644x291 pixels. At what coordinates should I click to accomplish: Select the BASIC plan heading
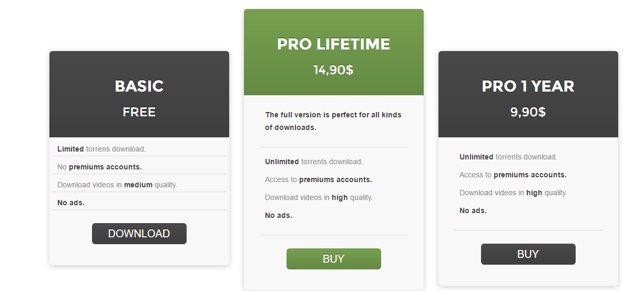[x=139, y=86]
